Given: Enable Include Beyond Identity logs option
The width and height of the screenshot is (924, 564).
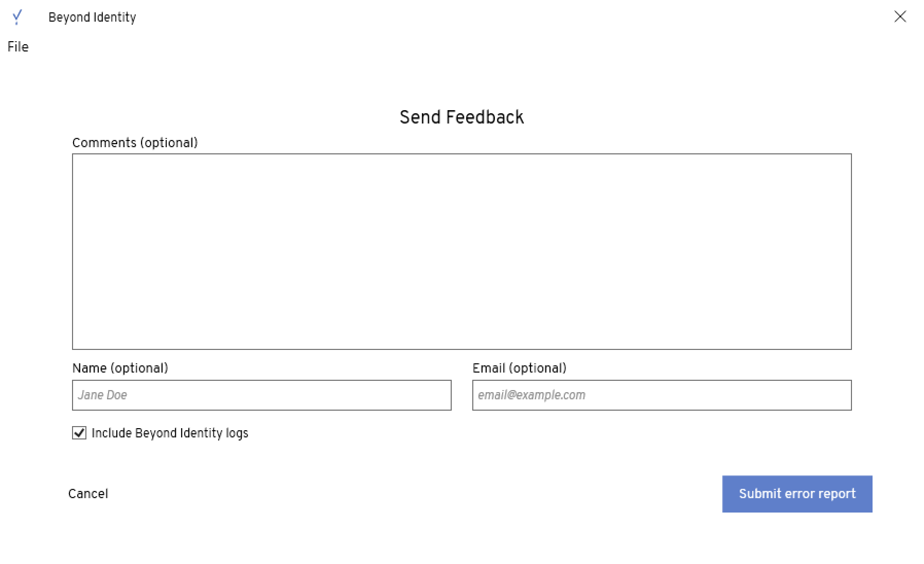Looking at the screenshot, I should tap(78, 433).
